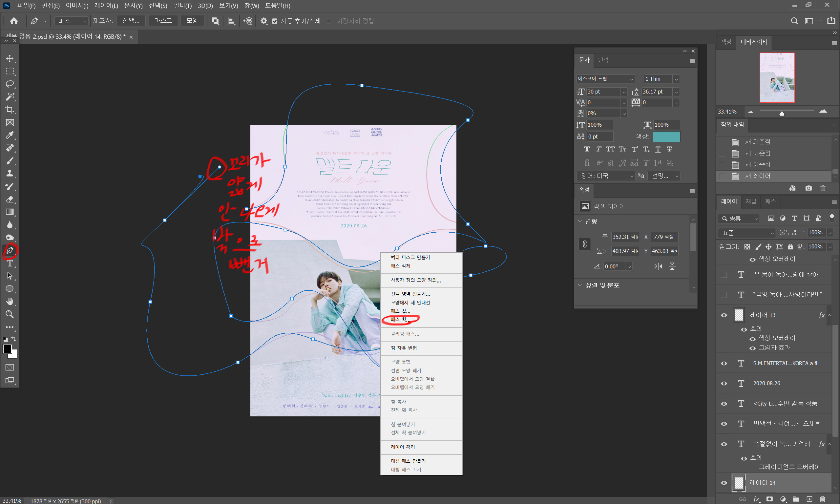The image size is (840, 504).
Task: Select the Gradient tool
Action: (x=10, y=212)
